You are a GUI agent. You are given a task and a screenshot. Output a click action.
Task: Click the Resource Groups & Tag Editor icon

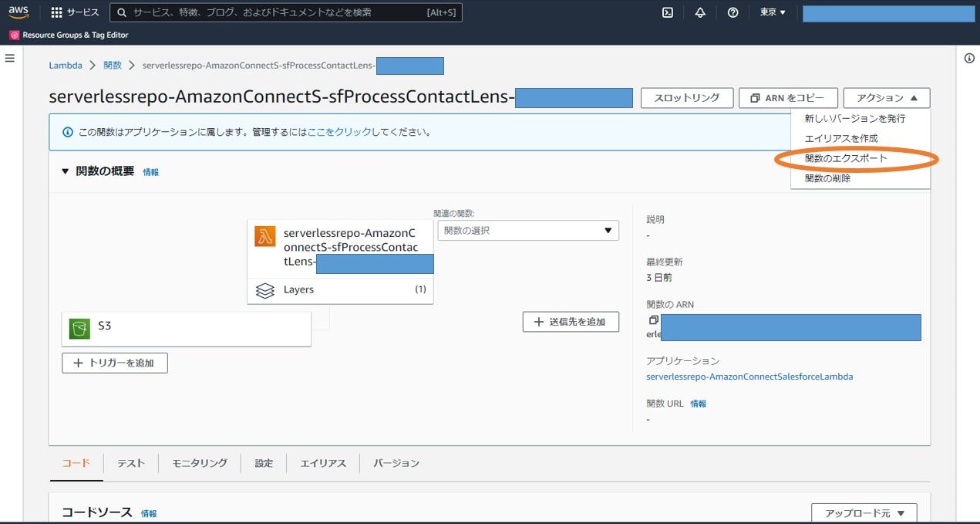pos(14,35)
